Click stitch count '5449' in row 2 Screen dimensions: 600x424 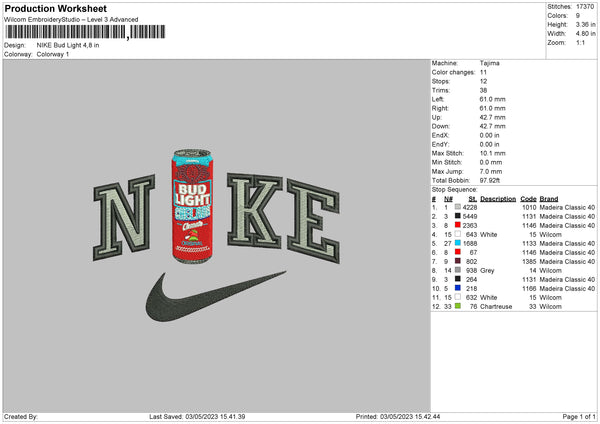pyautogui.click(x=470, y=216)
